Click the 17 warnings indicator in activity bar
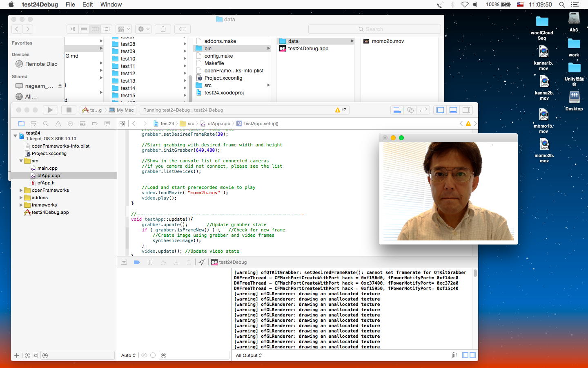588x368 pixels. click(341, 110)
